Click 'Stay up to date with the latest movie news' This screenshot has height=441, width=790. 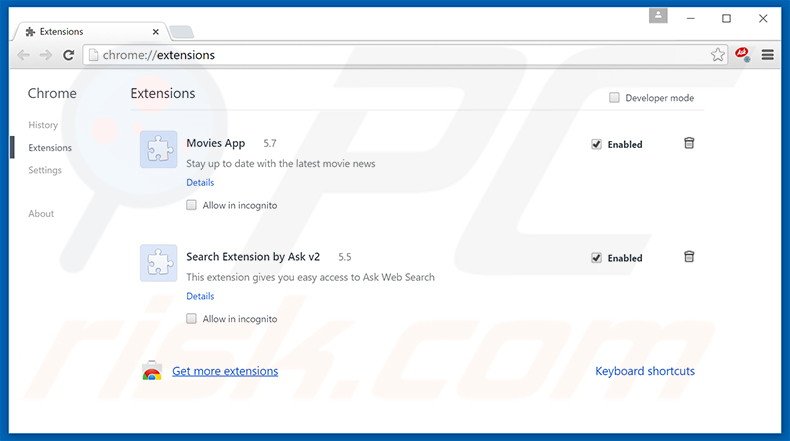coord(281,163)
